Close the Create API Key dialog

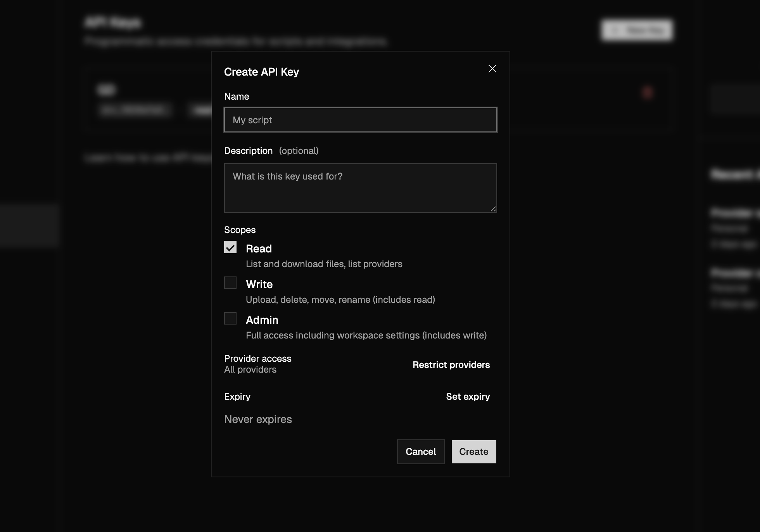pos(492,69)
